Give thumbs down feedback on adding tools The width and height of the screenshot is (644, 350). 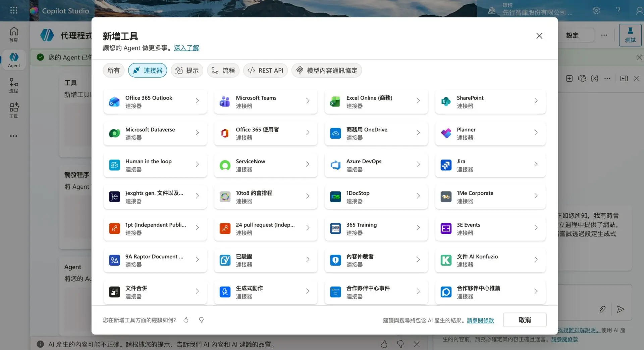point(201,320)
